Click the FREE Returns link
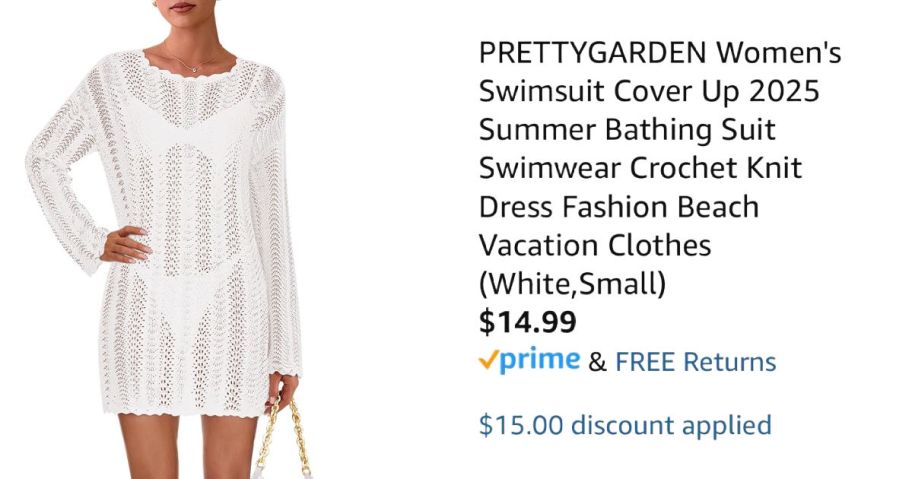The width and height of the screenshot is (912, 479). point(696,362)
